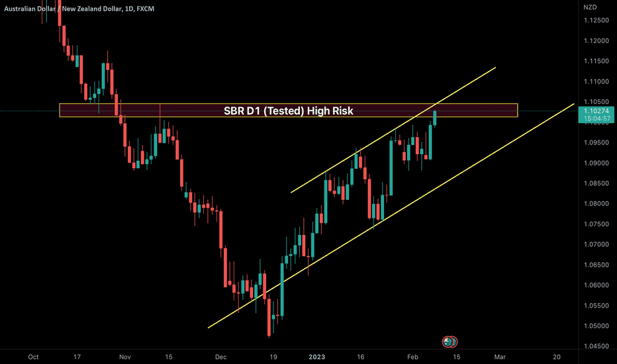Click the 16 date label on time axis
This screenshot has width=617, height=364.
click(x=360, y=357)
